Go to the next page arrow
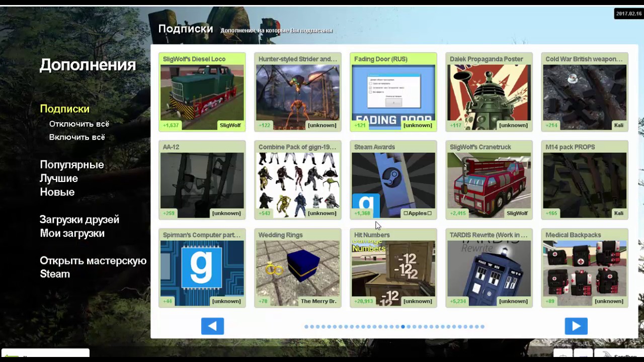This screenshot has height=362, width=644. [576, 326]
